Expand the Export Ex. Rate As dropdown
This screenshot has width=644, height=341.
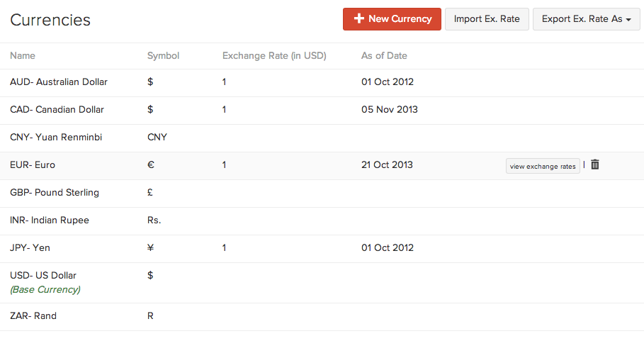click(x=586, y=19)
